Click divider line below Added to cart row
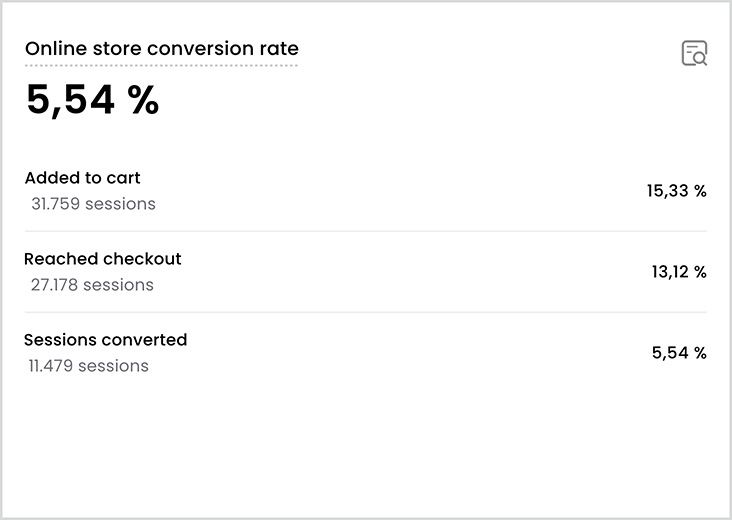Screen dimensions: 732x520 pos(365,232)
